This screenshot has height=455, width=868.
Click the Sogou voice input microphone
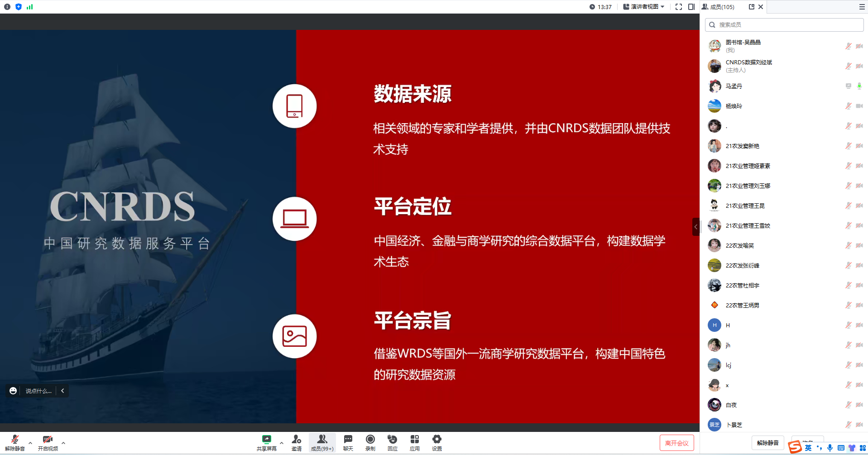830,448
